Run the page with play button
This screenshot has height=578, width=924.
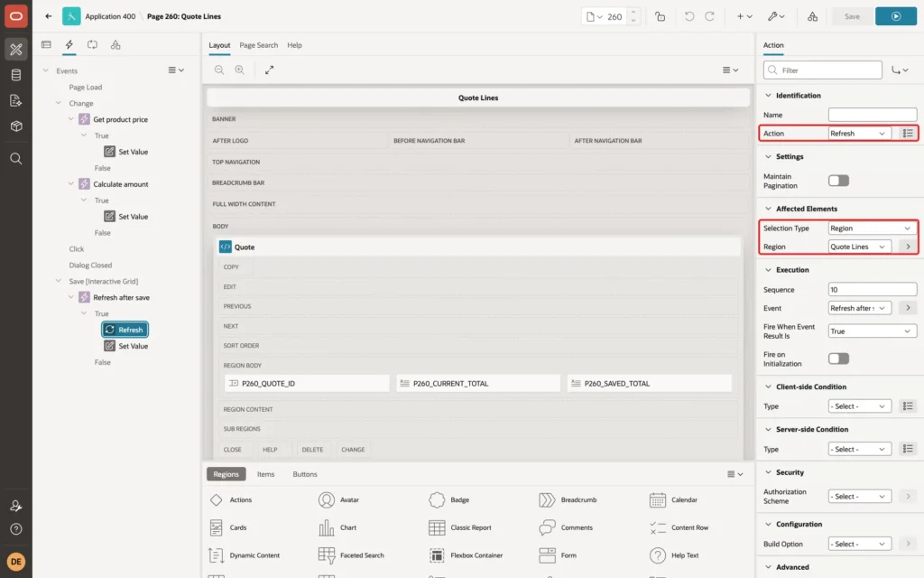(896, 16)
